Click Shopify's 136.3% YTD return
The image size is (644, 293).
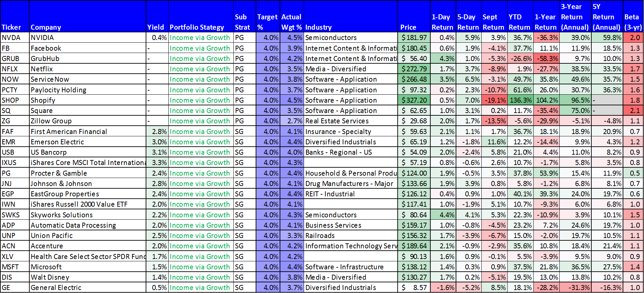click(x=520, y=100)
